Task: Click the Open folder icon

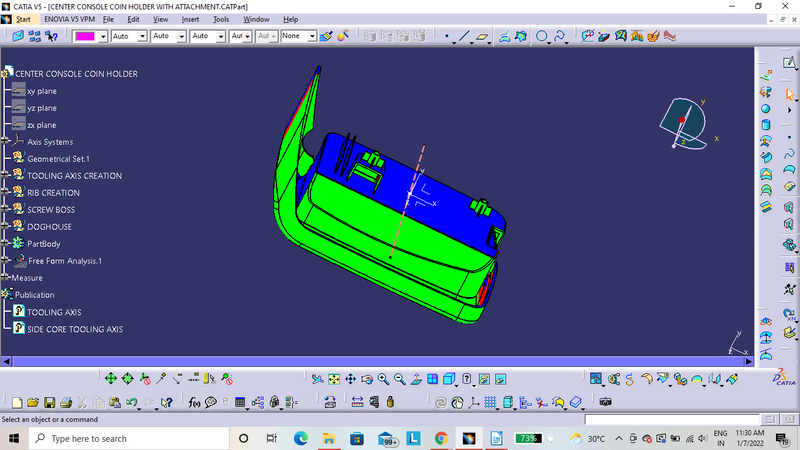Action: click(33, 403)
